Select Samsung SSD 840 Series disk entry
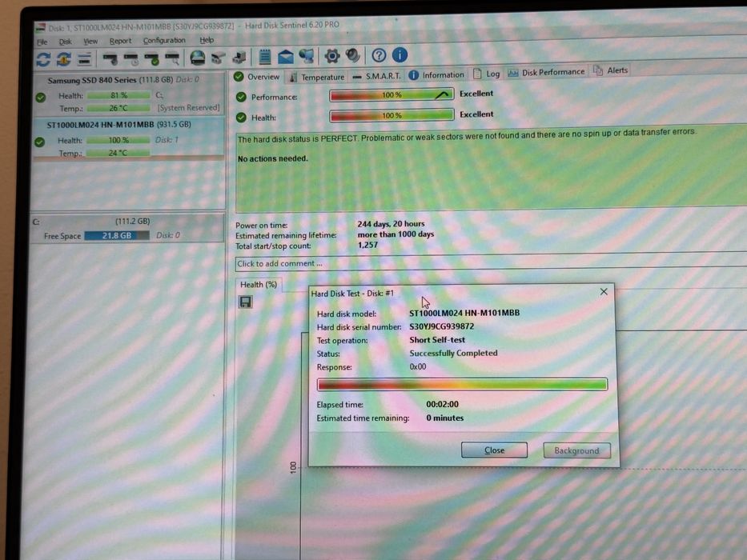Screen dimensions: 747x560 (127, 94)
